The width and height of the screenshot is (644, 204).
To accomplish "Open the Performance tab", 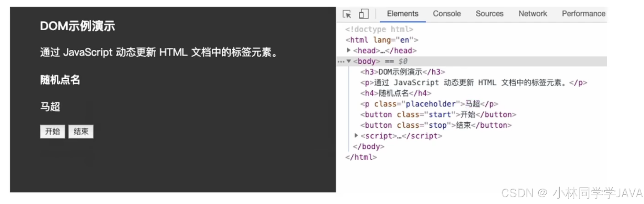I will (583, 14).
